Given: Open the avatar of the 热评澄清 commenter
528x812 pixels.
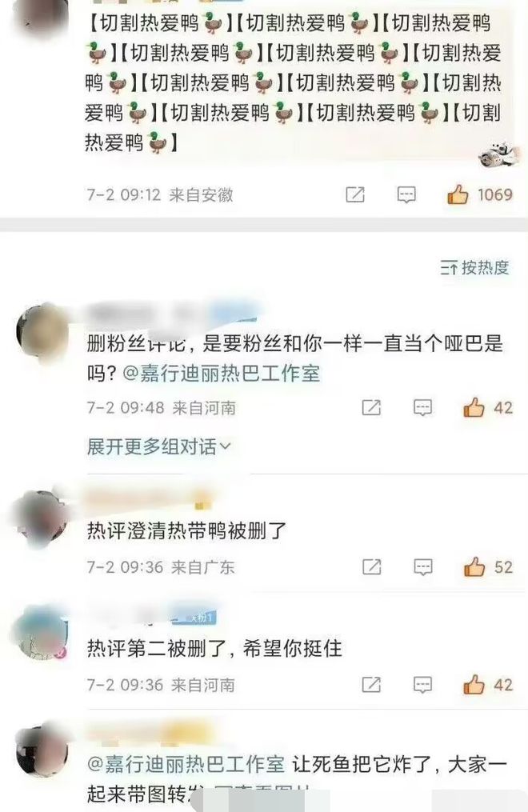Looking at the screenshot, I should tap(40, 518).
